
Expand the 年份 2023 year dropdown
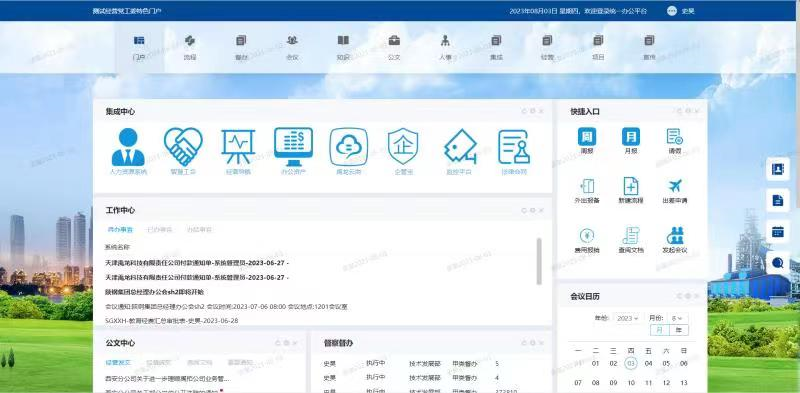coord(628,318)
